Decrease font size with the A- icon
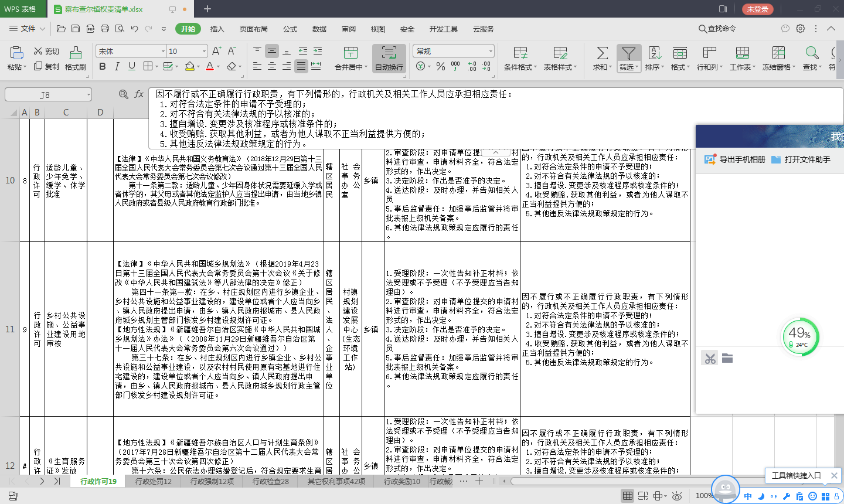 point(232,52)
